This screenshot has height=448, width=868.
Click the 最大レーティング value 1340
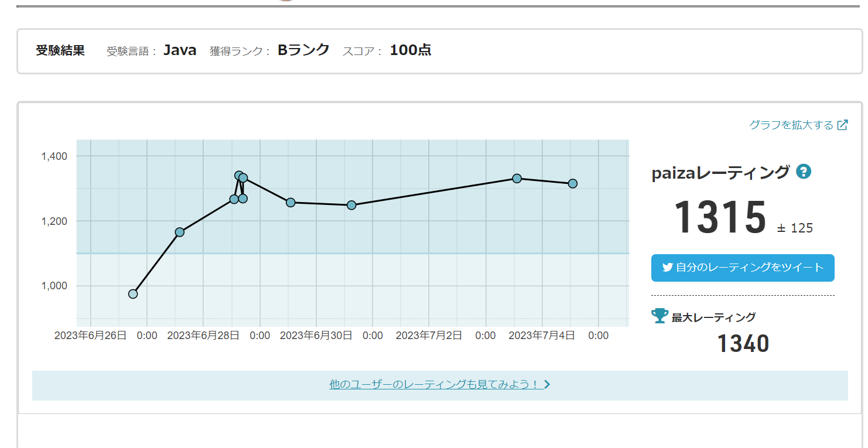pos(743,344)
